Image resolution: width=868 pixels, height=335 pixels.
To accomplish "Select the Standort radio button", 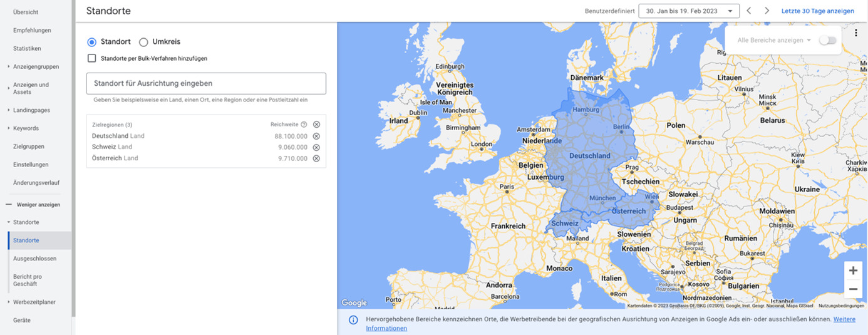I will pyautogui.click(x=92, y=42).
